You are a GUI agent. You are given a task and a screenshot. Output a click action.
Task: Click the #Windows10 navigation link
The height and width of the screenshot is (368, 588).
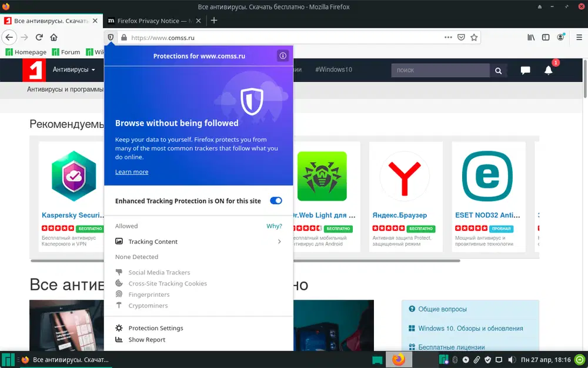pyautogui.click(x=333, y=69)
